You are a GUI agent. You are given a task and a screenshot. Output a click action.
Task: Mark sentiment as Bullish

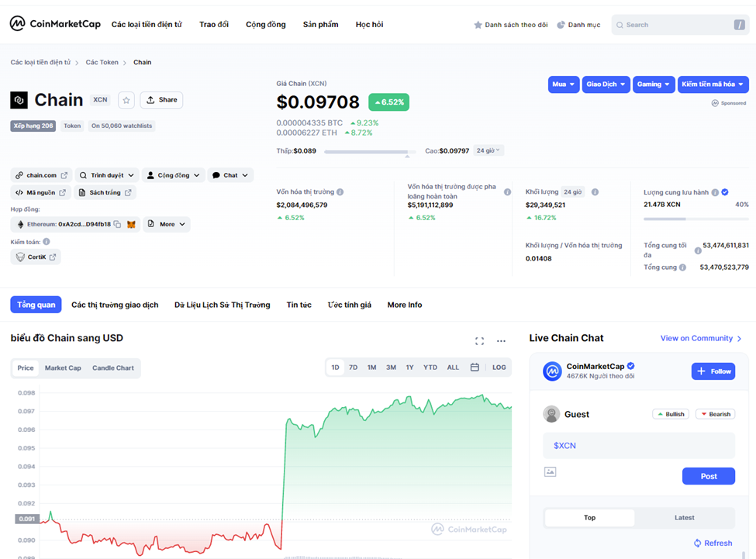click(x=671, y=415)
